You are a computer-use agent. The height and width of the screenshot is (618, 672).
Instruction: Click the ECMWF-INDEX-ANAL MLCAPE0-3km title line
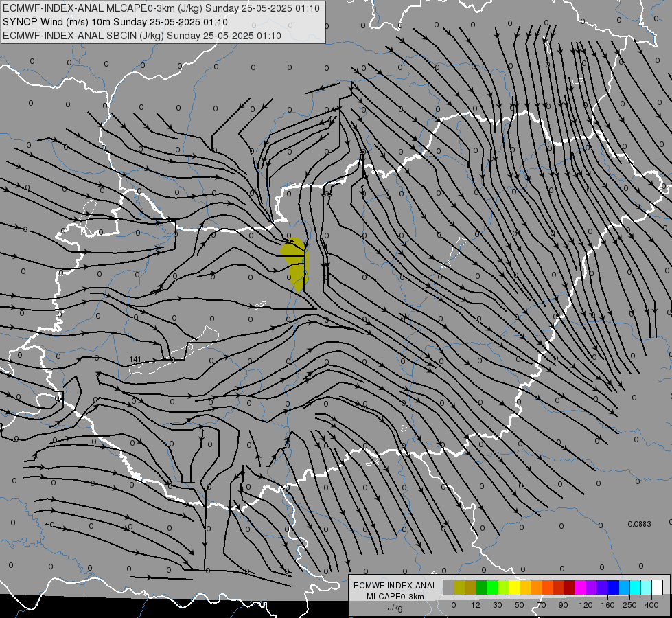(161, 8)
